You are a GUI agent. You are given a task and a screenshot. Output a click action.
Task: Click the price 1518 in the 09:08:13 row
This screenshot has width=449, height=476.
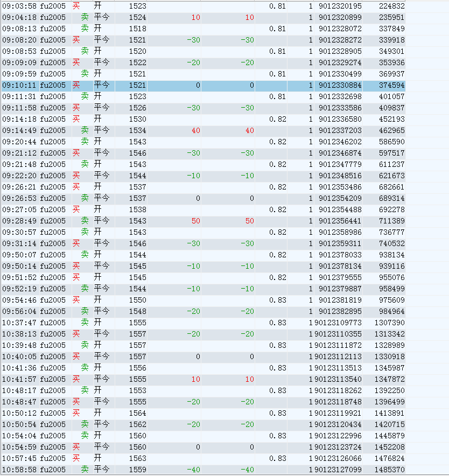tap(137, 29)
